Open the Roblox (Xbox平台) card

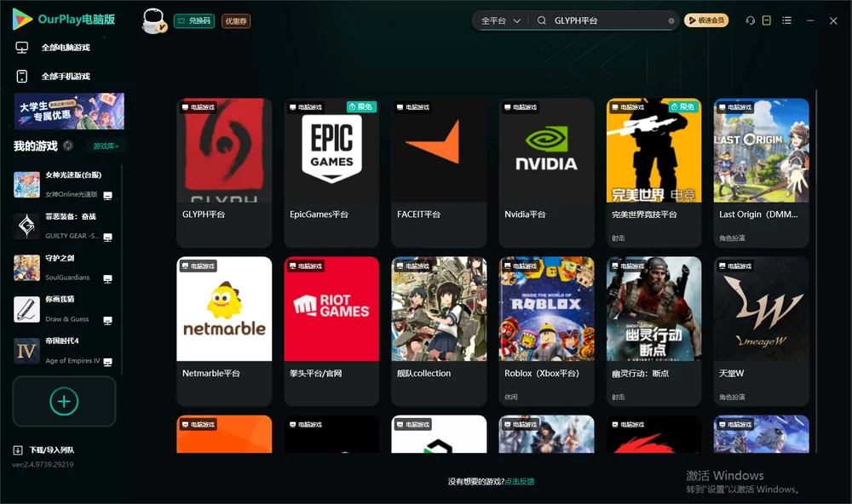click(547, 331)
